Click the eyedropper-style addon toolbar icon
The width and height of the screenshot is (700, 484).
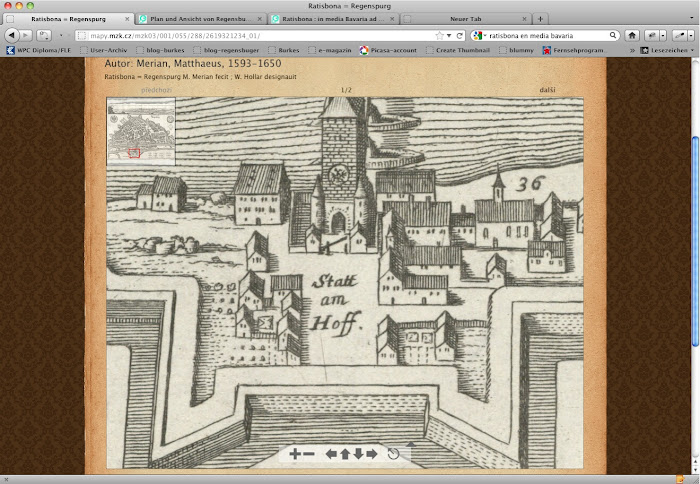click(x=680, y=35)
